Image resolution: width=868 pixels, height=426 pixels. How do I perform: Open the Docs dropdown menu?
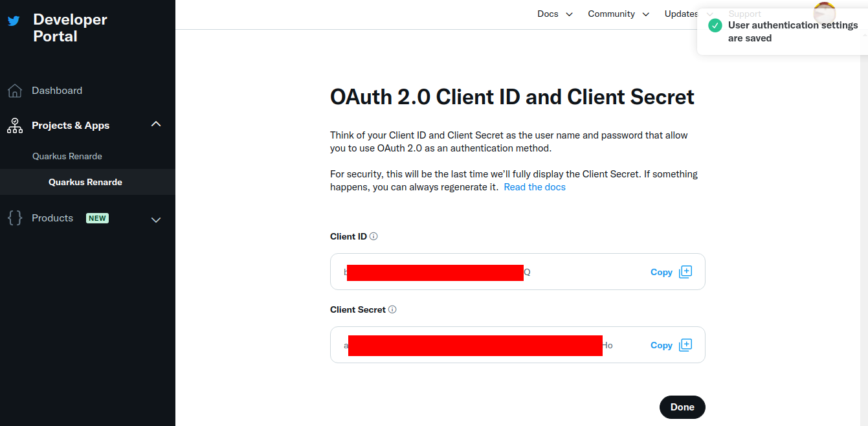coord(555,14)
